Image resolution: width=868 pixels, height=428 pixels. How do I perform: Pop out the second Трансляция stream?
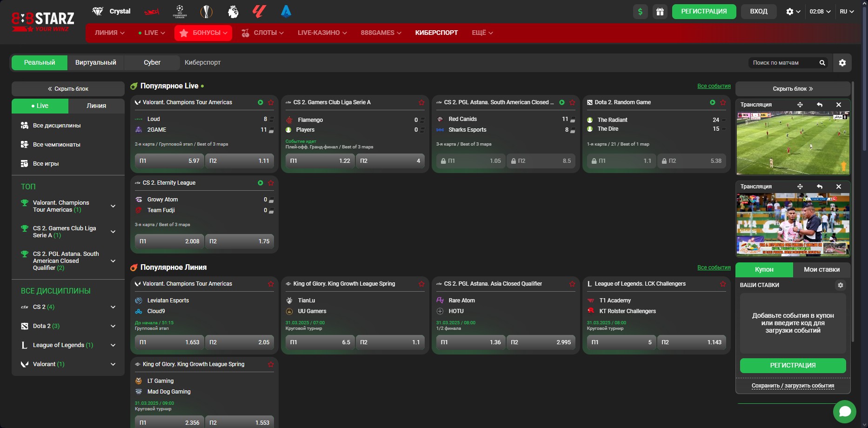[820, 187]
